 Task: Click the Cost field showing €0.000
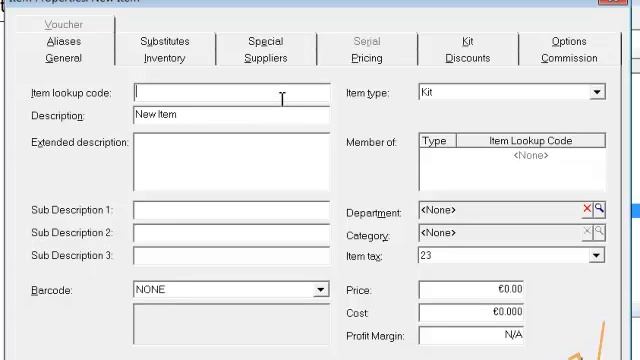pyautogui.click(x=471, y=313)
